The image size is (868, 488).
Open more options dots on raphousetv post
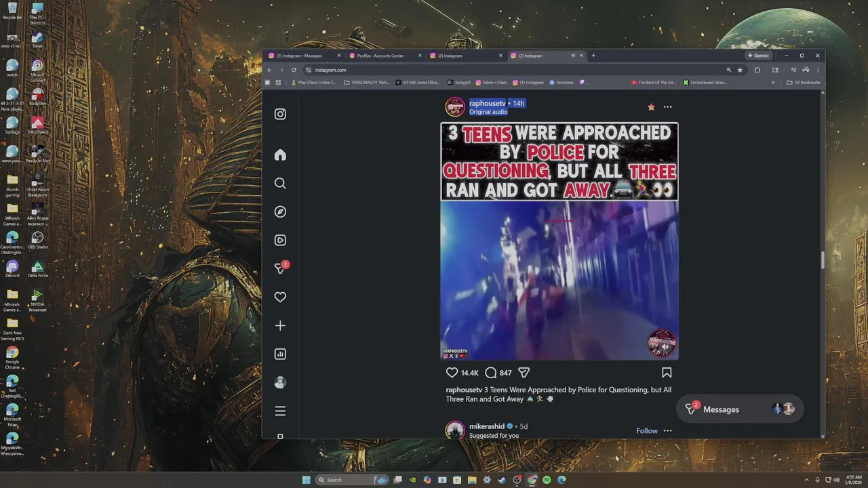coord(667,107)
